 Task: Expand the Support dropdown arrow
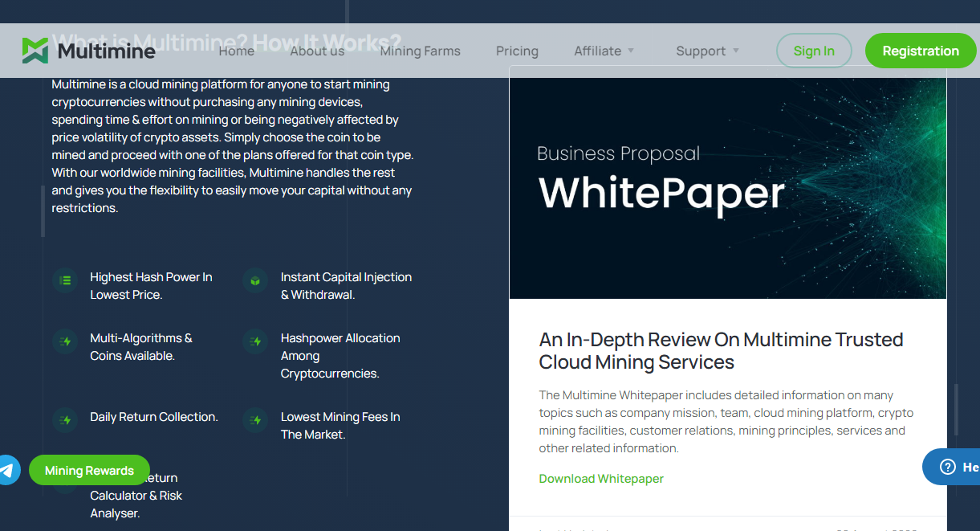coord(736,51)
